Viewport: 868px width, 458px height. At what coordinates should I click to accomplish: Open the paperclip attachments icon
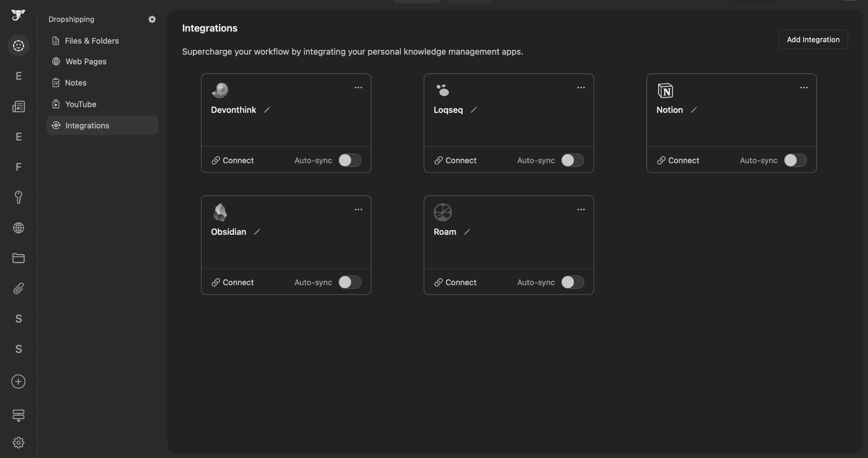point(18,289)
